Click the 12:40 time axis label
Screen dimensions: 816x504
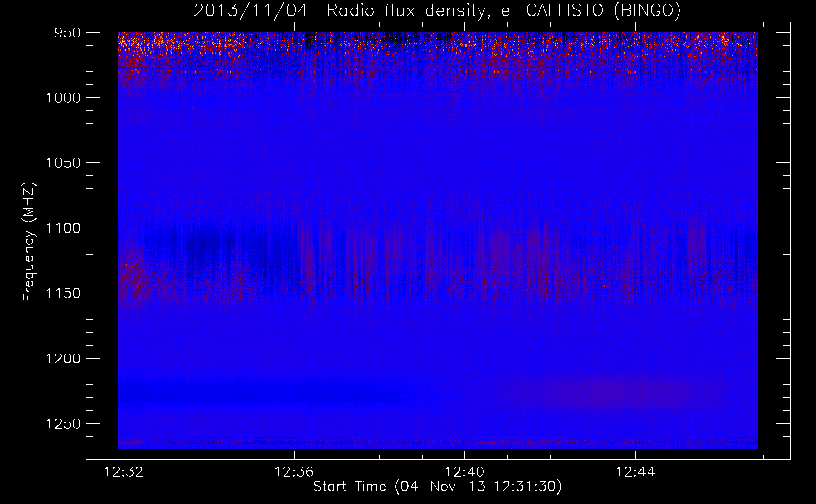pos(464,472)
